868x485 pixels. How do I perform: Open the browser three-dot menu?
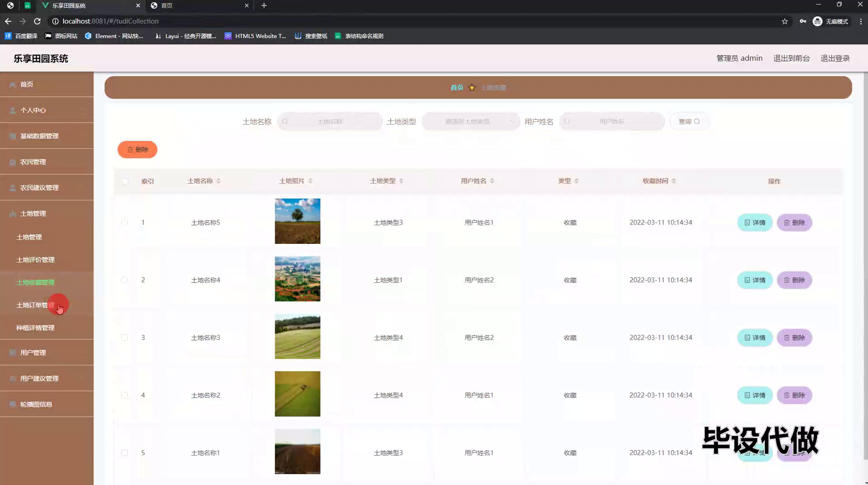pos(861,21)
